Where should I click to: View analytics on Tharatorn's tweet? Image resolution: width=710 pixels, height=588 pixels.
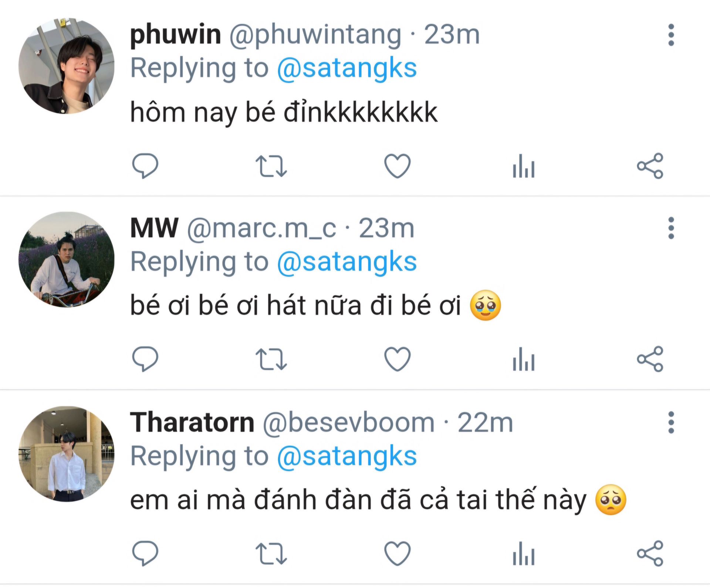coord(524,553)
